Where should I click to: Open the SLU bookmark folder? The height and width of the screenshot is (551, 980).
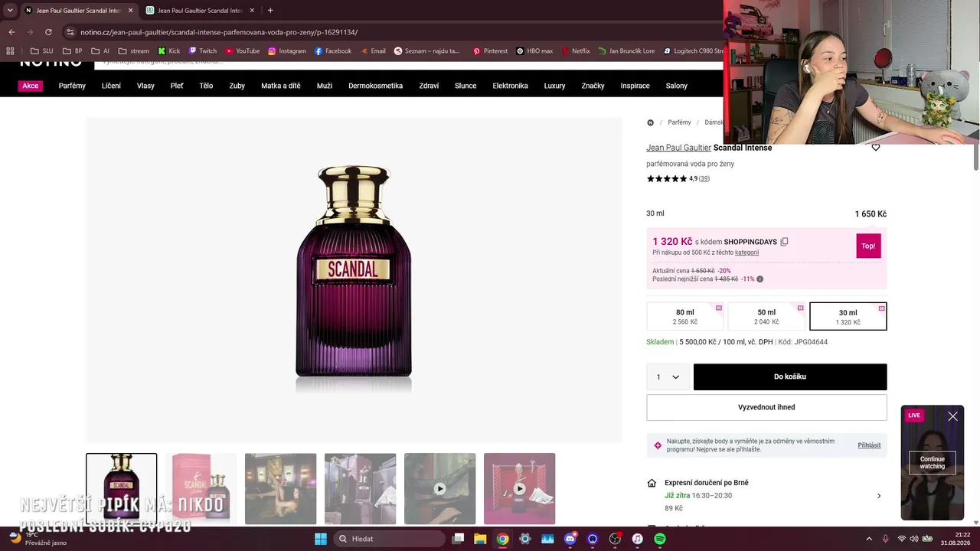coord(42,51)
